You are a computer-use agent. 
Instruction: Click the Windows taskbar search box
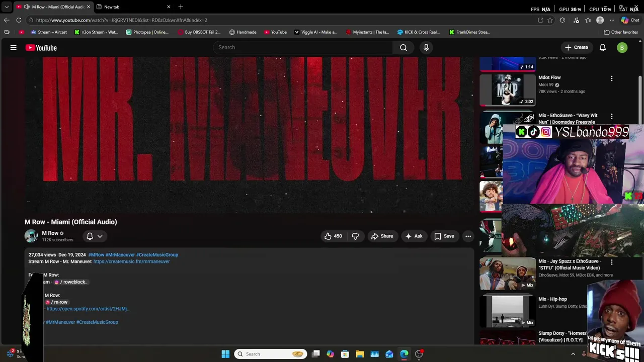[271, 354]
